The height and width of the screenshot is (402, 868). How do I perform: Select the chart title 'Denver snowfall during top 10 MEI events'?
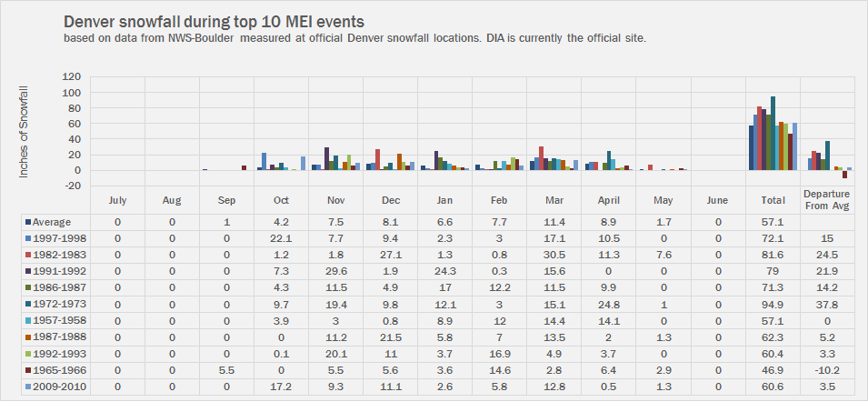215,22
